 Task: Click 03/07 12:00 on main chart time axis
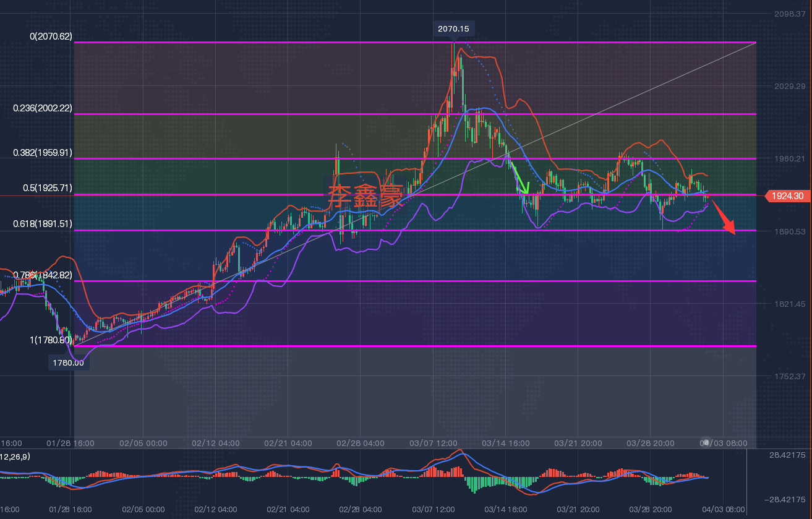point(433,443)
